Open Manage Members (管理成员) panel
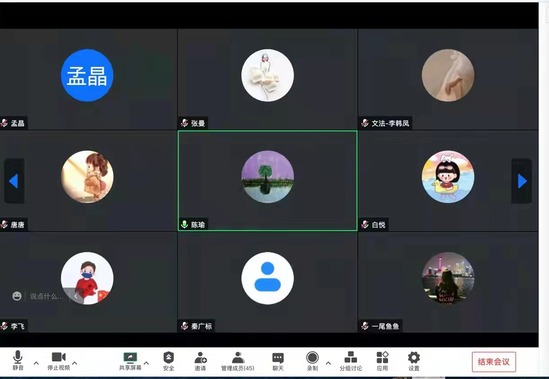549x379 pixels. (x=238, y=361)
